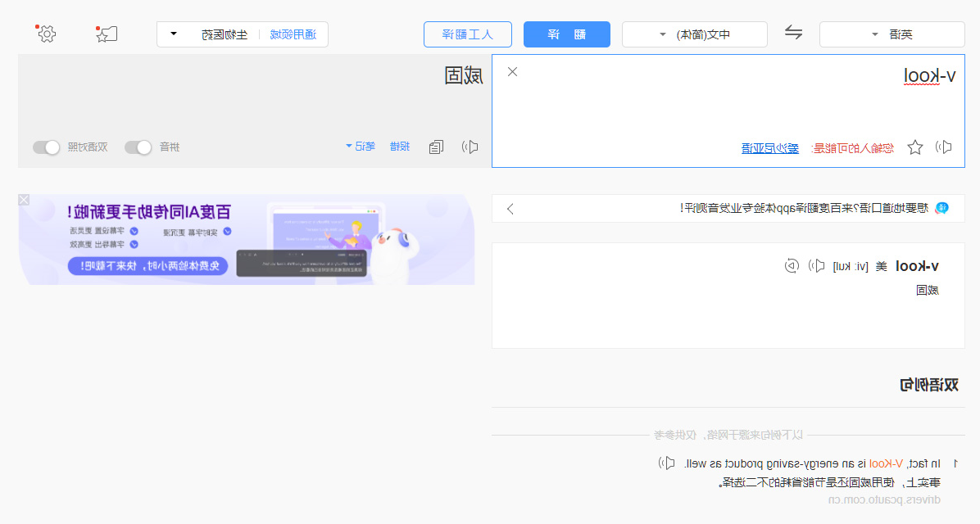Add v-kool to favorites with star

click(x=915, y=147)
